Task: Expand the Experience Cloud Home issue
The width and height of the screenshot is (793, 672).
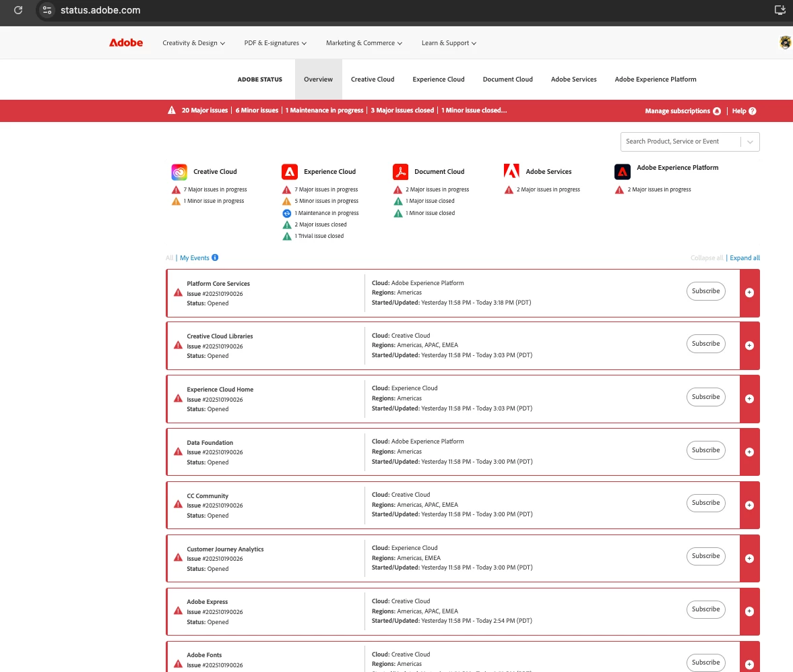Action: [x=749, y=399]
